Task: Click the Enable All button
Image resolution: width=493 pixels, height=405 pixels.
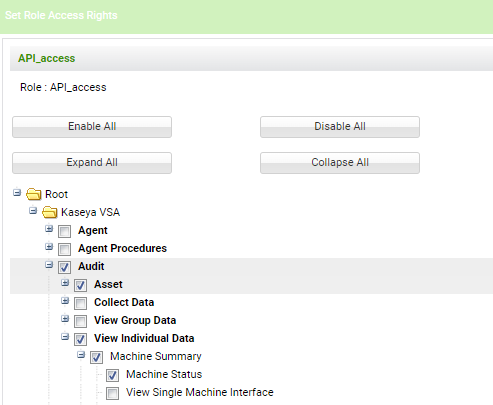Action: 92,127
